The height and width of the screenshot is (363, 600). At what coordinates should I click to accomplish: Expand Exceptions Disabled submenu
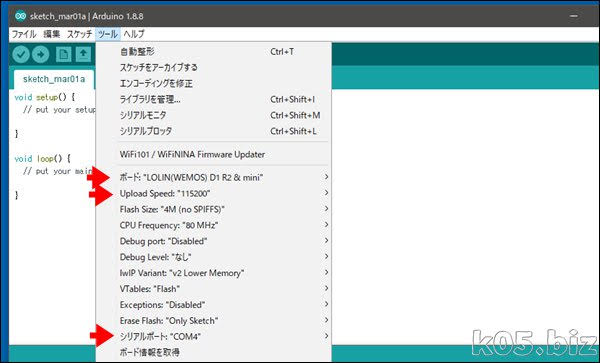coord(214,305)
